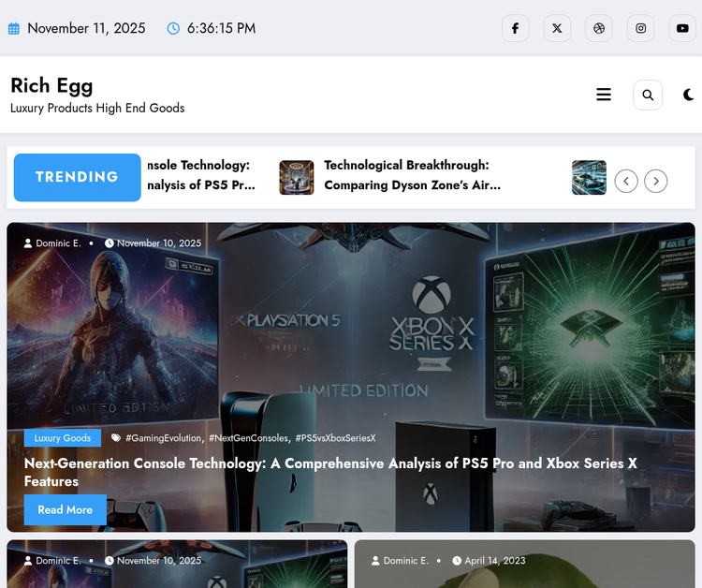Open the Luxury Goods category tag
This screenshot has width=702, height=588.
(63, 438)
